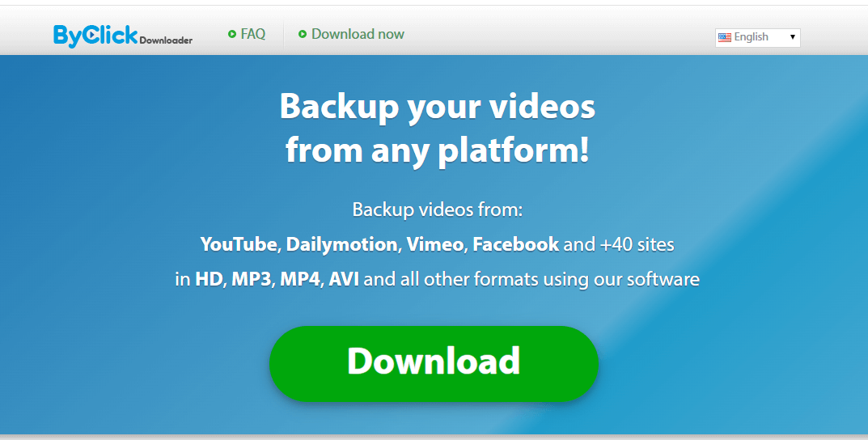Click the "Facebook" site name

516,244
